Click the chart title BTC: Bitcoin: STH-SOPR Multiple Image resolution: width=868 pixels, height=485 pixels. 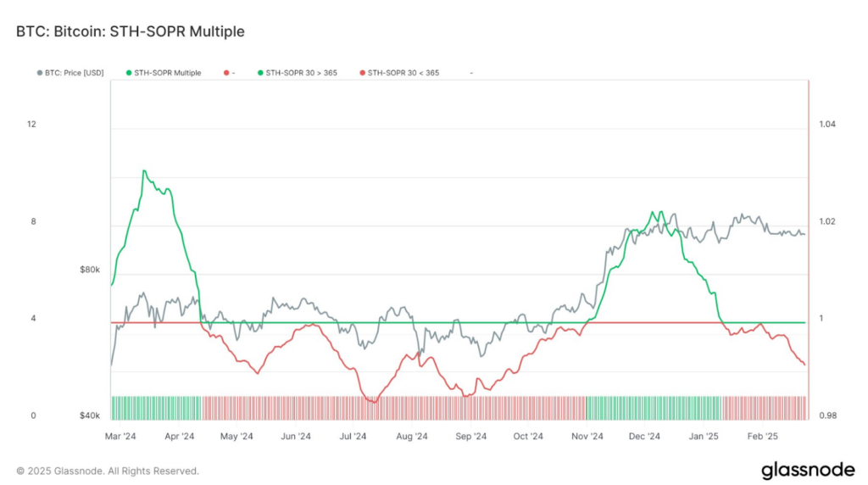pyautogui.click(x=131, y=32)
